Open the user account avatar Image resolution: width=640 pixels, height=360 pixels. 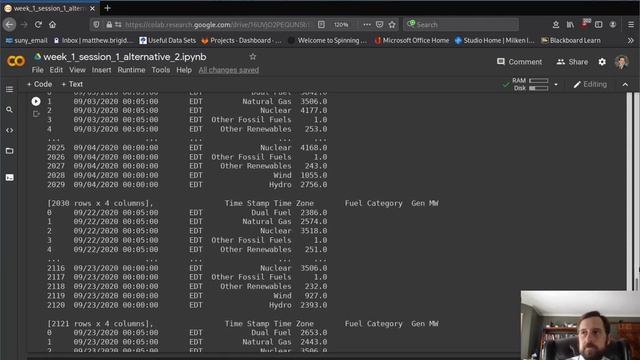point(622,62)
